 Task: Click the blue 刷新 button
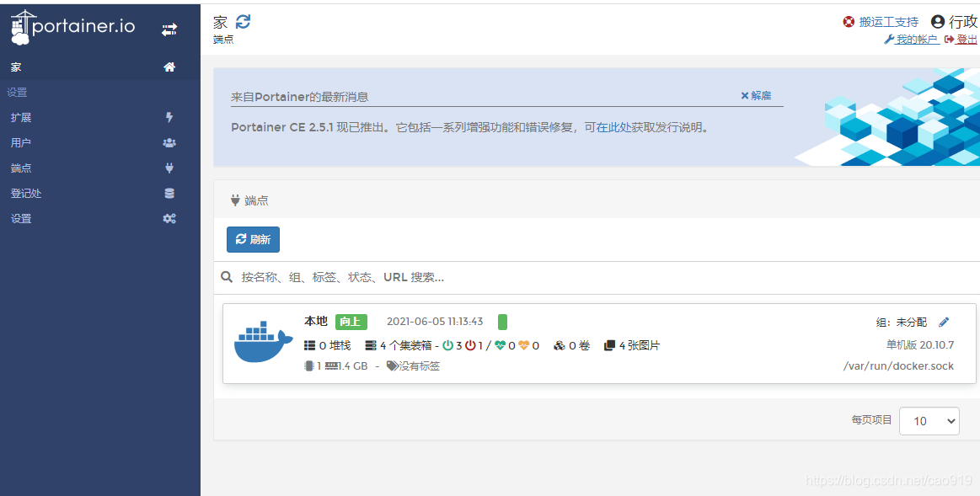(253, 239)
